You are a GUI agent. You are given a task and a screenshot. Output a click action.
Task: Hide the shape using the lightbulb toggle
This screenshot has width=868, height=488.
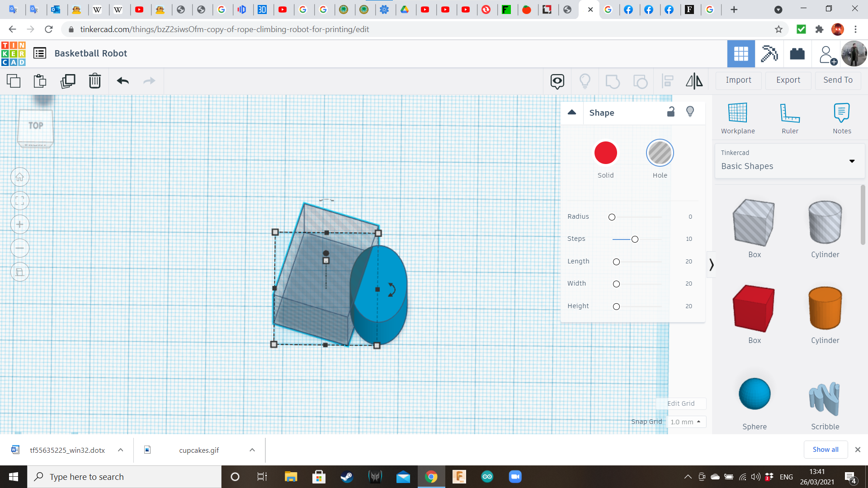click(689, 112)
